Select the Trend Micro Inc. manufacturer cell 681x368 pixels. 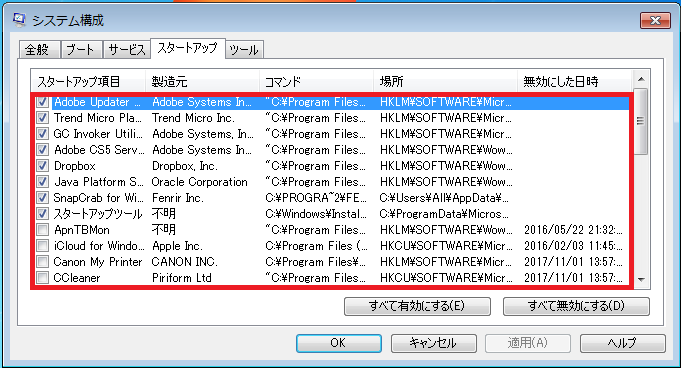pyautogui.click(x=193, y=118)
